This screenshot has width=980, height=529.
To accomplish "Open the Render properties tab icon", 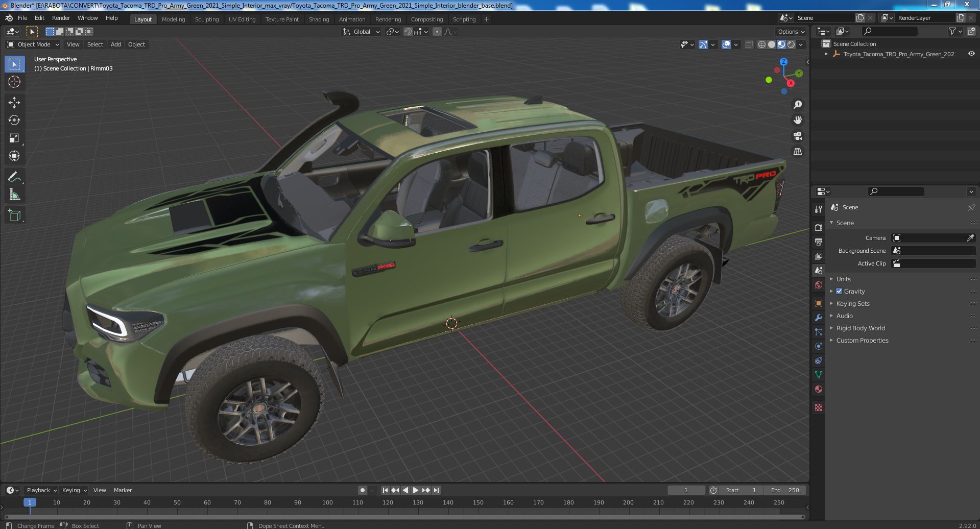I will [819, 227].
